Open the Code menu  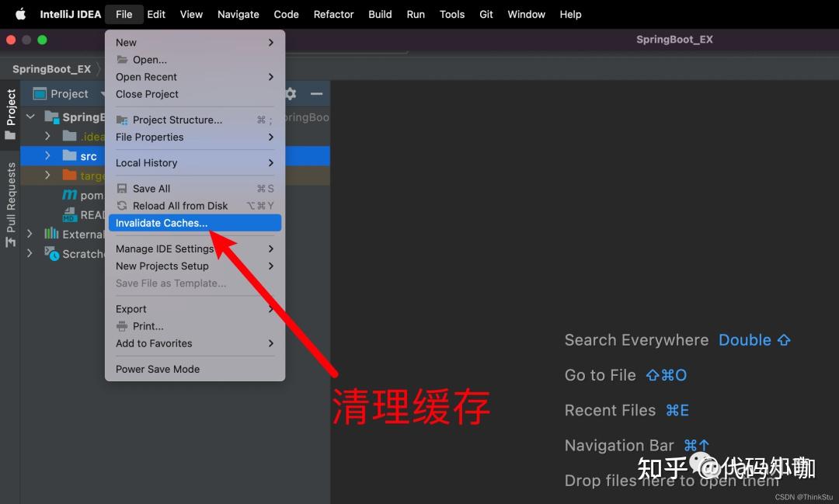[286, 15]
